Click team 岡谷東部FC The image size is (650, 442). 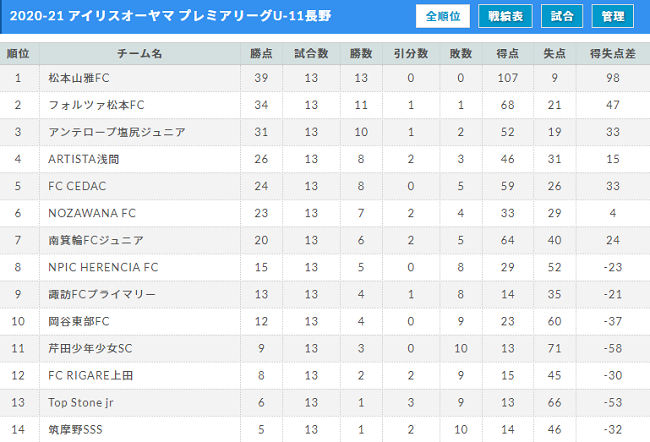pyautogui.click(x=79, y=321)
